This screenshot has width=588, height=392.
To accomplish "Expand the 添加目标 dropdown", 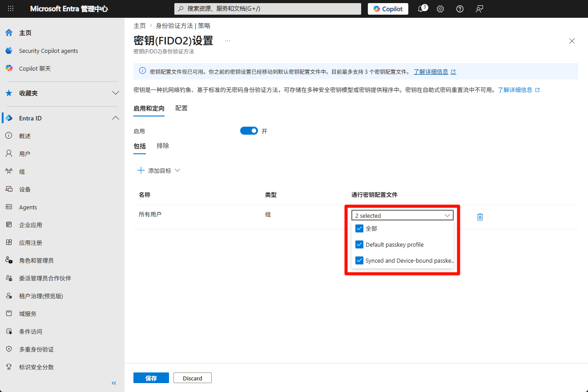I will [159, 171].
